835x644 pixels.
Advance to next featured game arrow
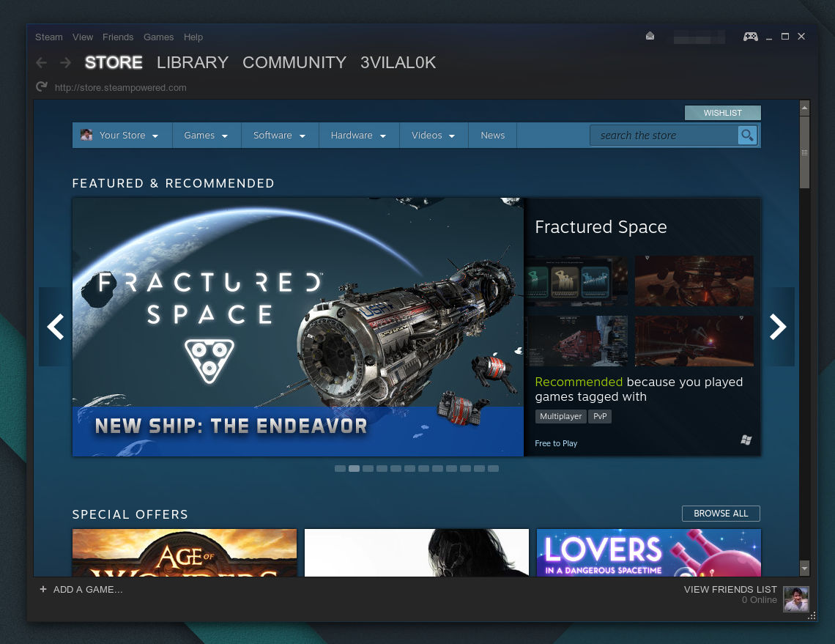click(778, 327)
